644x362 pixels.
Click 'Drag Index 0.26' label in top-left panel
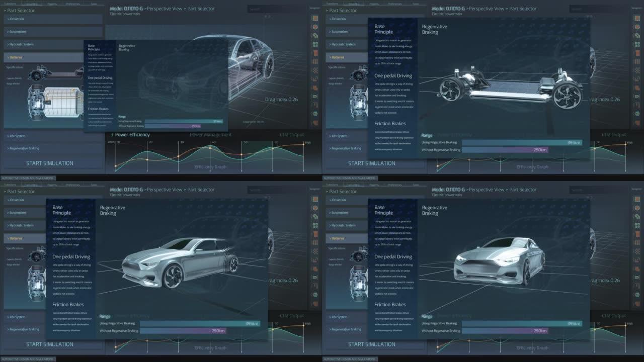click(281, 100)
